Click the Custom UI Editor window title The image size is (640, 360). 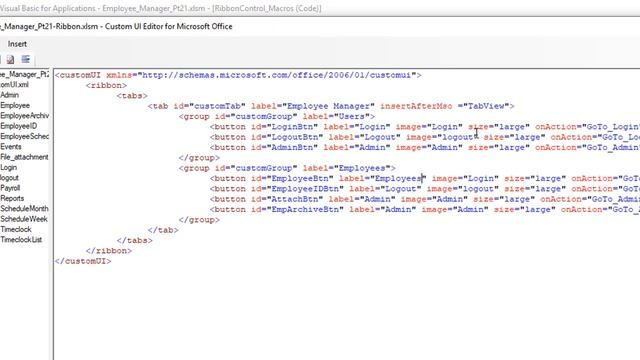tap(116, 27)
